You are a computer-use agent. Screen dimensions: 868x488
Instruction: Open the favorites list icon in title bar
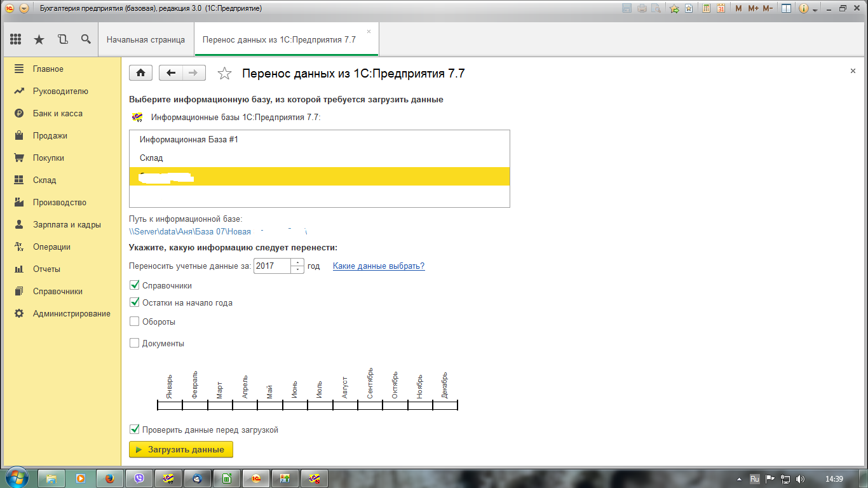688,9
